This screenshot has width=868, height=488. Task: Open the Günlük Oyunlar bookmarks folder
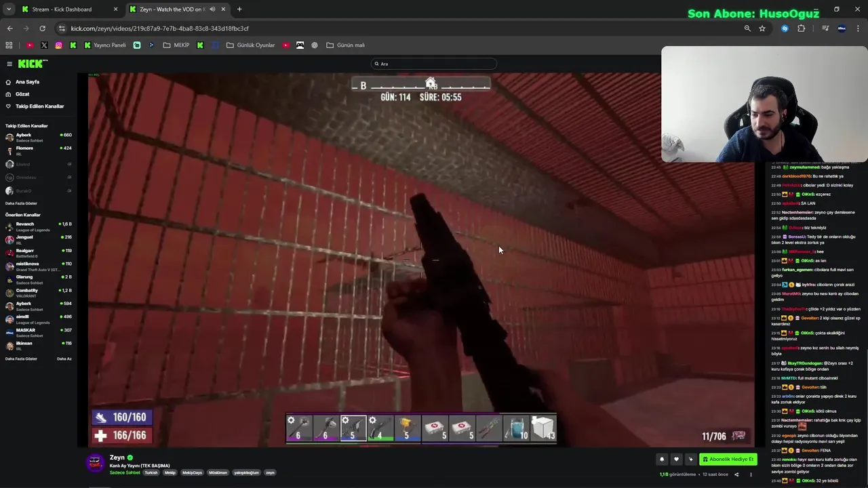click(x=250, y=45)
